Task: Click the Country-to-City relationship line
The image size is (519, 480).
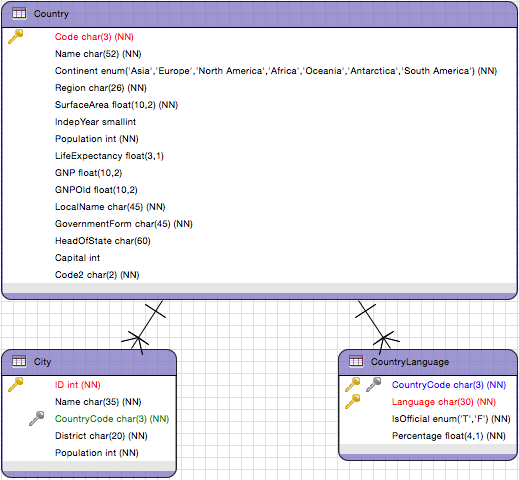Action: [x=147, y=325]
